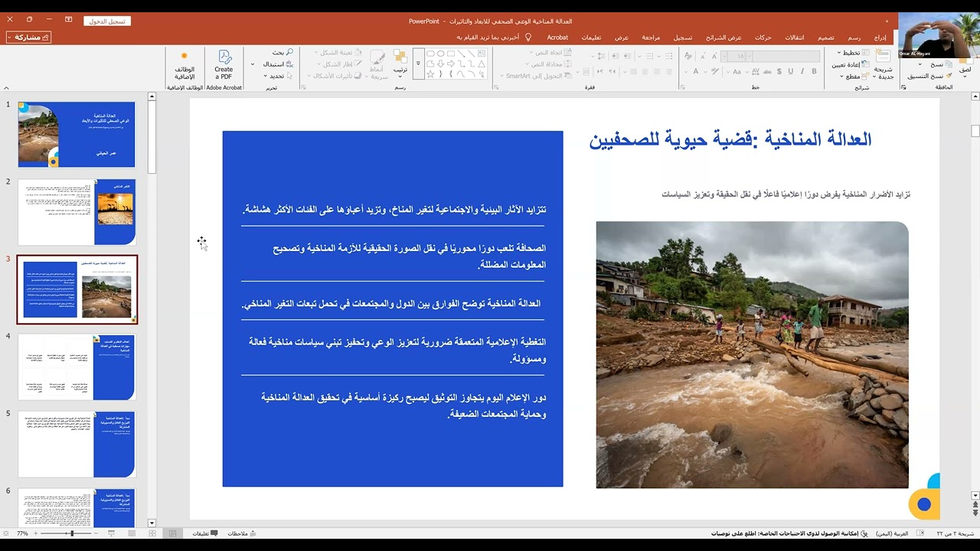Select the oval shape in gallery

click(x=441, y=54)
